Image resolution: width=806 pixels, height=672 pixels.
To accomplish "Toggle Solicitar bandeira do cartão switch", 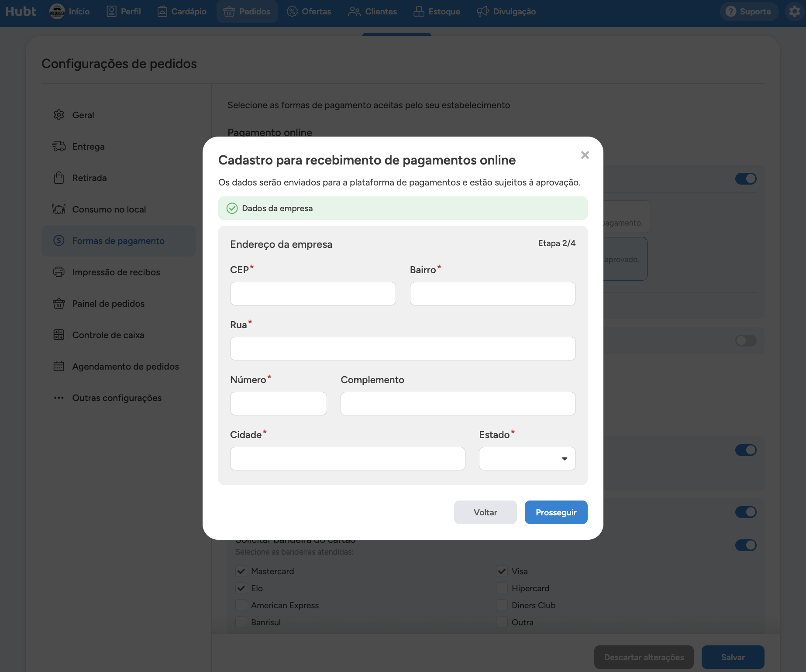I will pos(746,545).
